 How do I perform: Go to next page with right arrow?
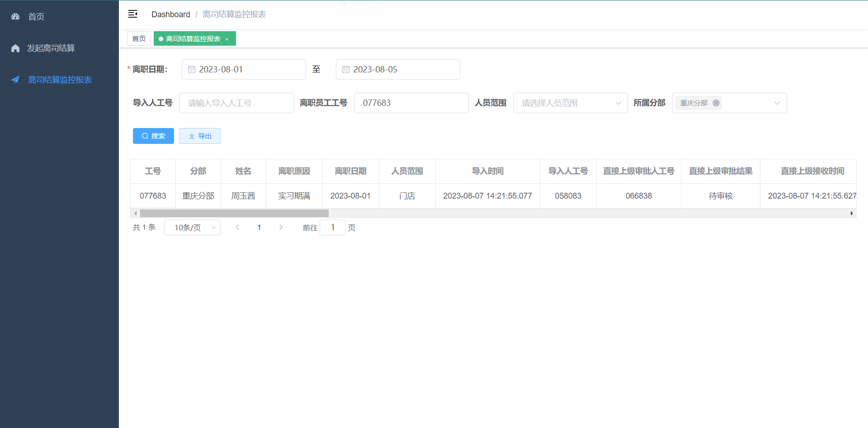point(281,227)
